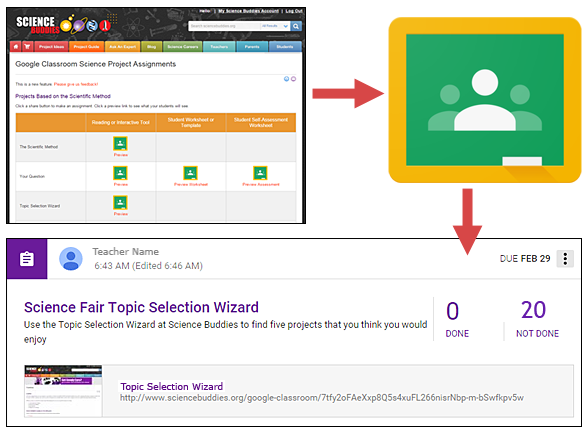The width and height of the screenshot is (588, 436).
Task: Click the 'Your Question' row label
Action: (x=32, y=177)
